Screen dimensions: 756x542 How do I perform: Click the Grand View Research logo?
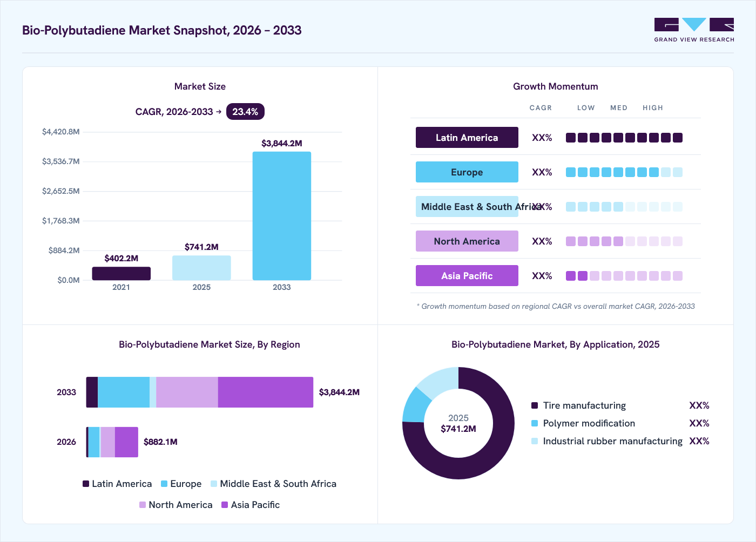click(x=694, y=30)
